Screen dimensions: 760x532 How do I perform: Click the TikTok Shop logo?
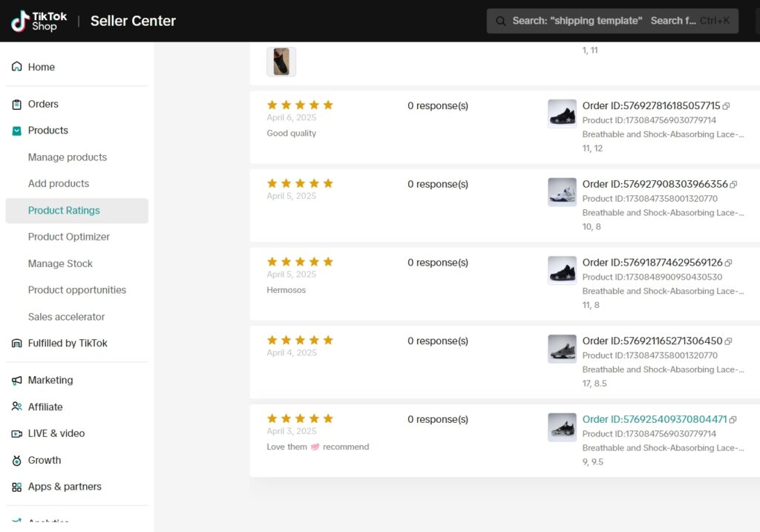(39, 21)
